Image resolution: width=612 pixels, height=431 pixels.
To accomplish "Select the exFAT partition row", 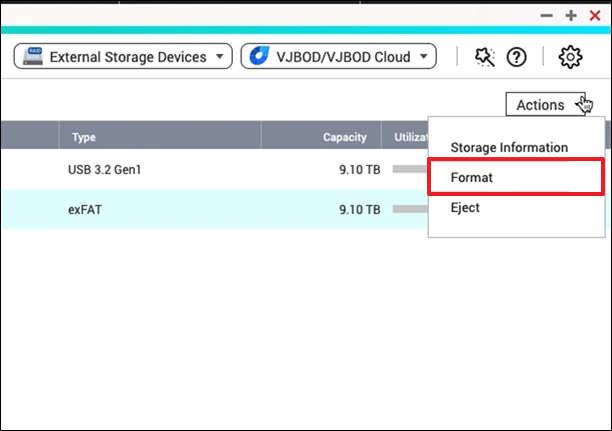I will pyautogui.click(x=200, y=210).
